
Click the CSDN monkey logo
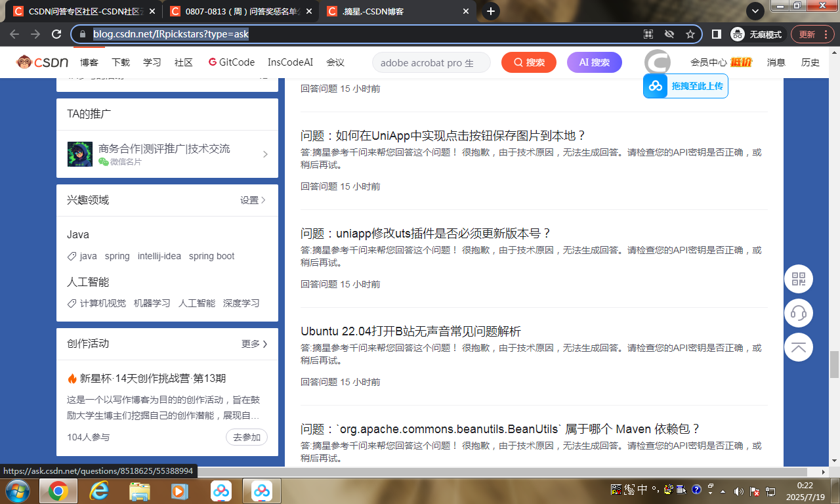point(43,62)
